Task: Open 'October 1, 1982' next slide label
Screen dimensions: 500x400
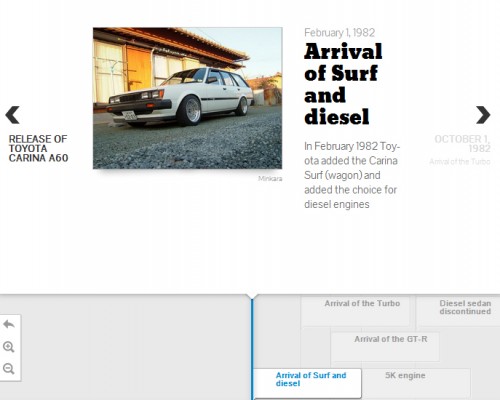Action: pos(462,144)
